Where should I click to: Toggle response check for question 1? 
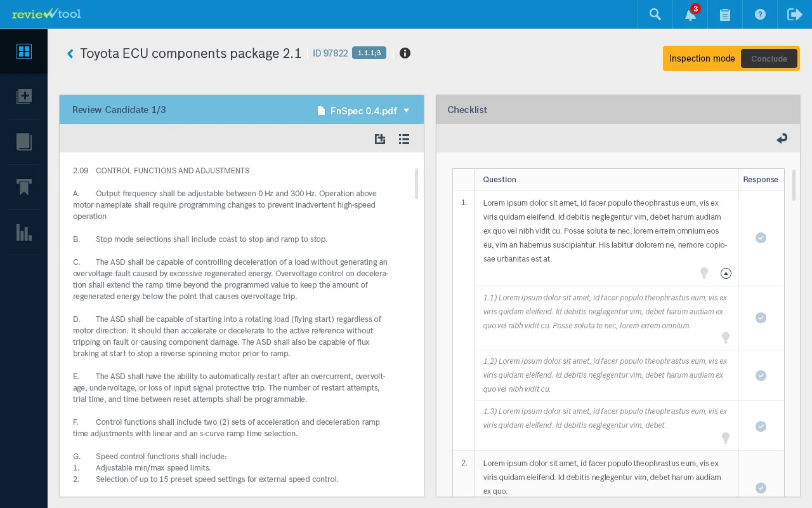pyautogui.click(x=761, y=237)
